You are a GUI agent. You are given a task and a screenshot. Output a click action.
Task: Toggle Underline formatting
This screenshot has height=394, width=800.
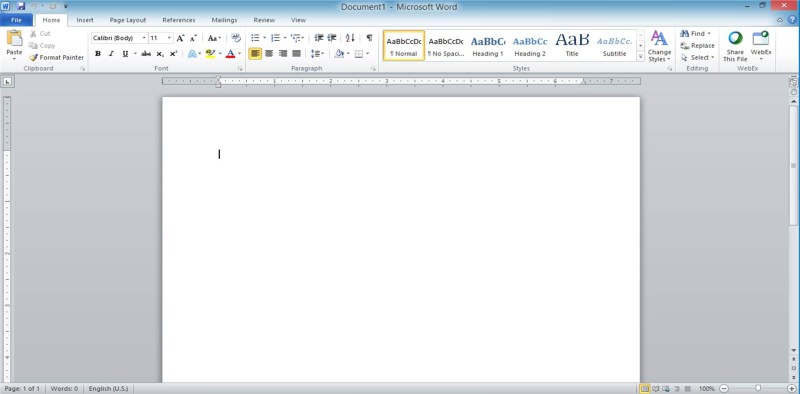125,54
